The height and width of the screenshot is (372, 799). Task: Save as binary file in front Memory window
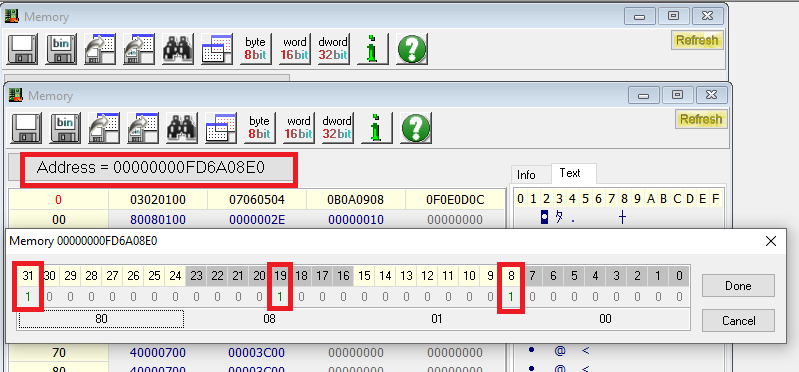[65, 127]
